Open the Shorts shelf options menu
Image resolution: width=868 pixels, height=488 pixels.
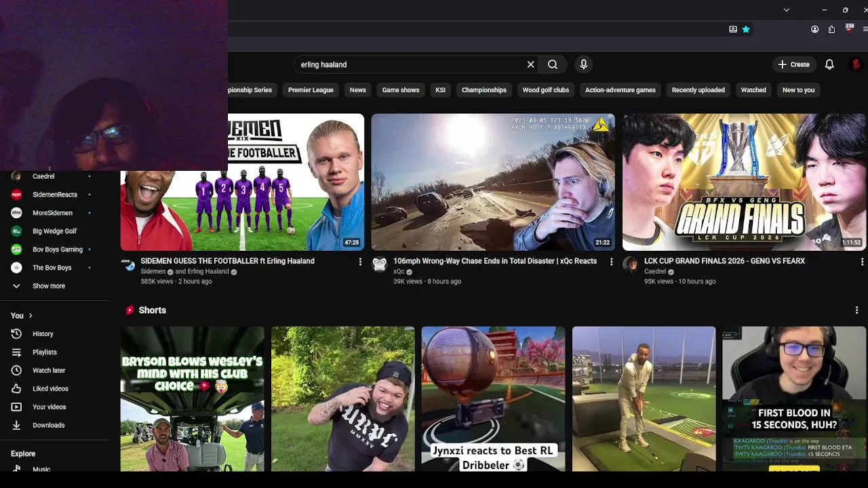point(856,310)
